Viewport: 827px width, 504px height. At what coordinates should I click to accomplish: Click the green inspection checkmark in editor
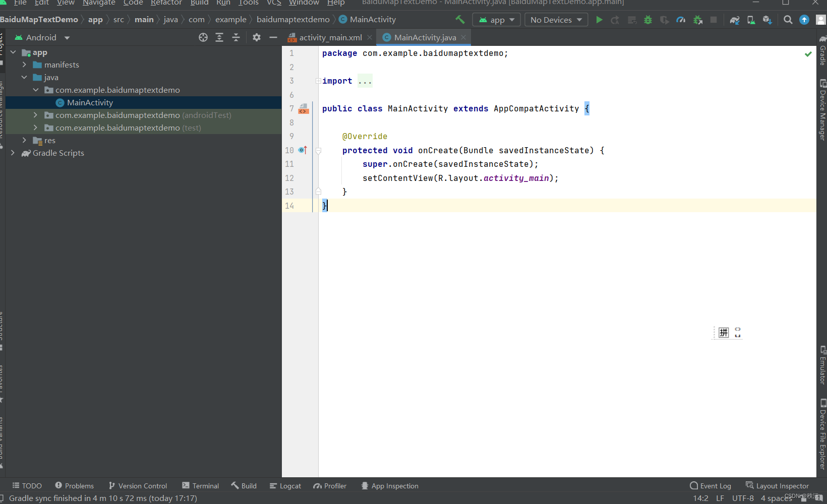coord(808,53)
